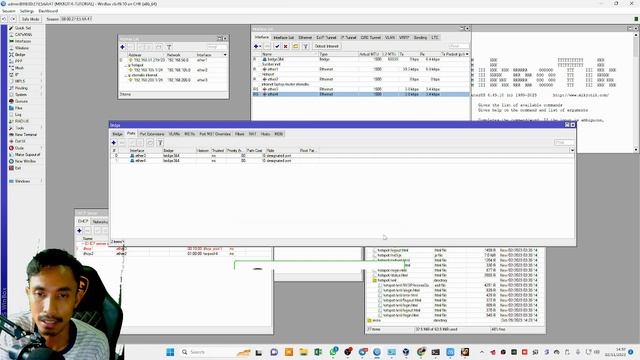Open the Settings menu
This screenshot has height=360, width=640.
[27, 11]
